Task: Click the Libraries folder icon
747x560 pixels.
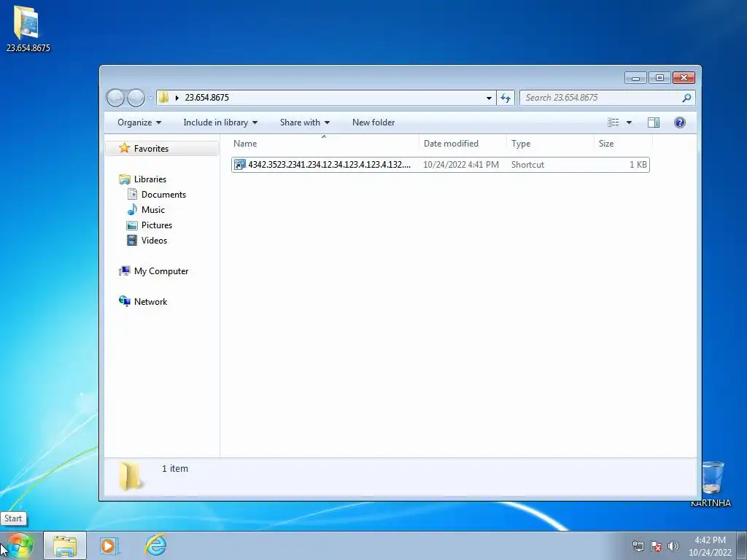Action: tap(124, 179)
